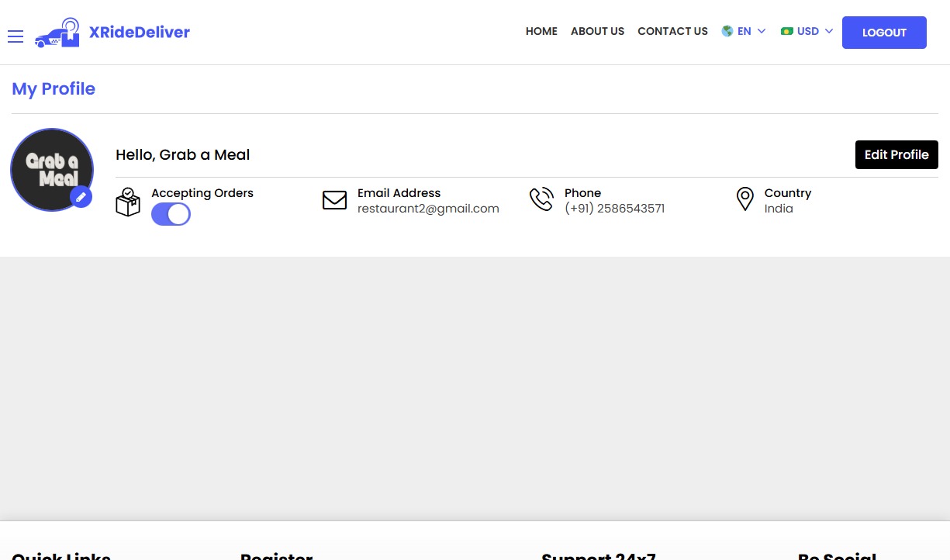Expand the EN language chevron
Image resolution: width=950 pixels, height=560 pixels.
pyautogui.click(x=762, y=32)
